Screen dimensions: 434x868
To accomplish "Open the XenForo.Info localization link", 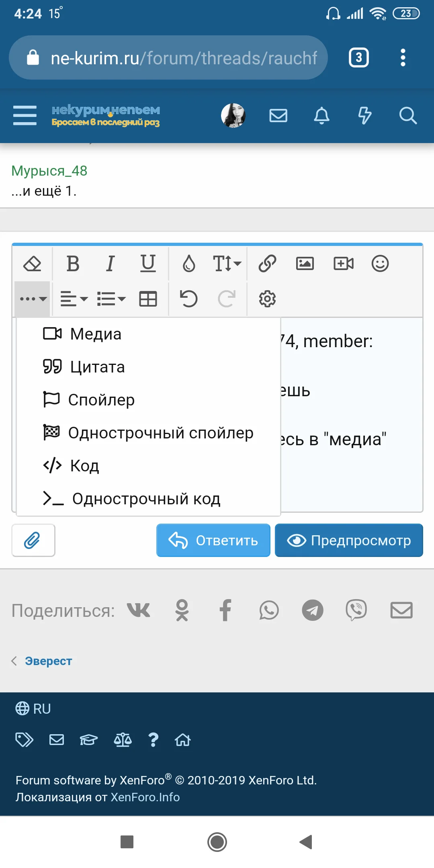I will 145,797.
